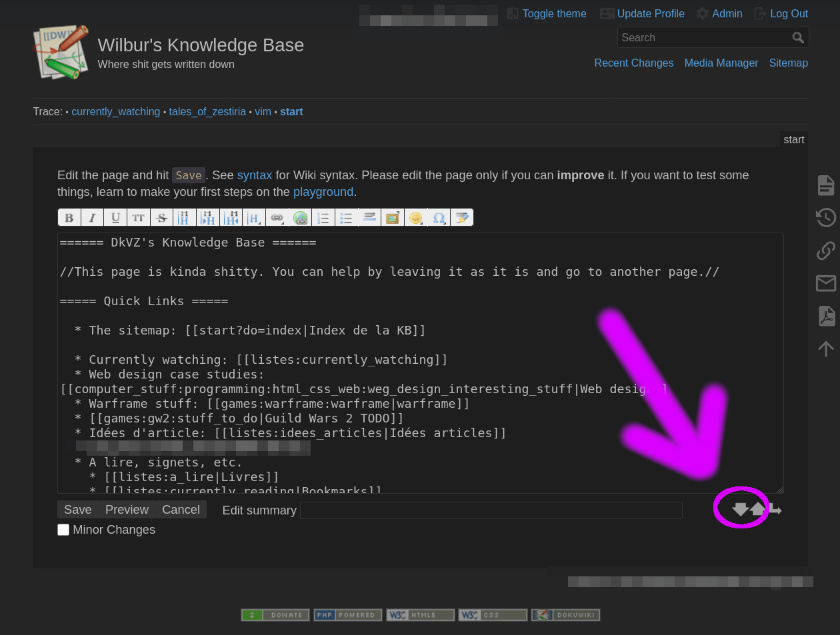Open the select headline dropdown
Viewport: 840px width, 635px height.
(x=254, y=218)
